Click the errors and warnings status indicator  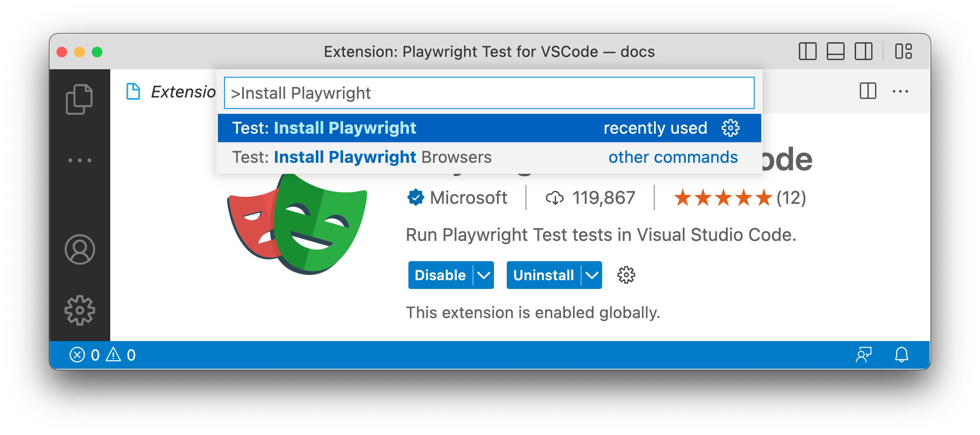click(101, 355)
